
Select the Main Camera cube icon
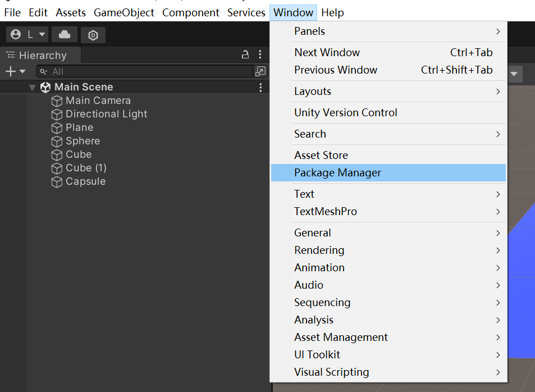[57, 101]
